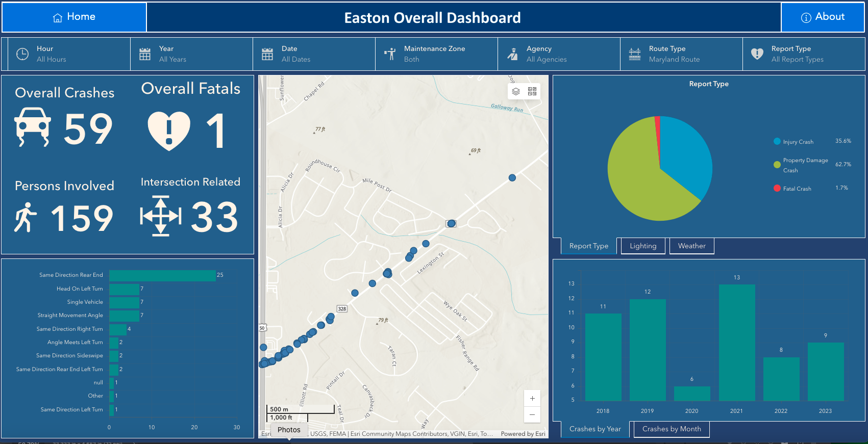Open the map layers list icon
The image size is (868, 444).
(x=516, y=91)
